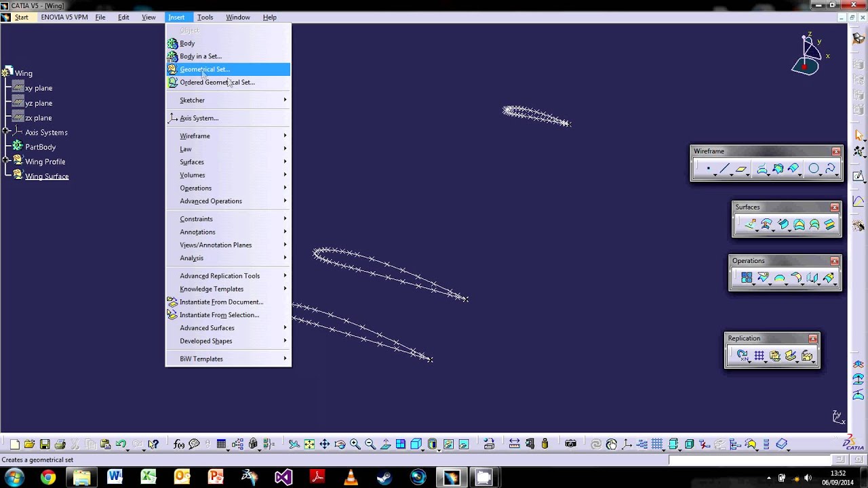Click the power input field in status bar
Screen dimensions: 868x488
tap(749, 460)
